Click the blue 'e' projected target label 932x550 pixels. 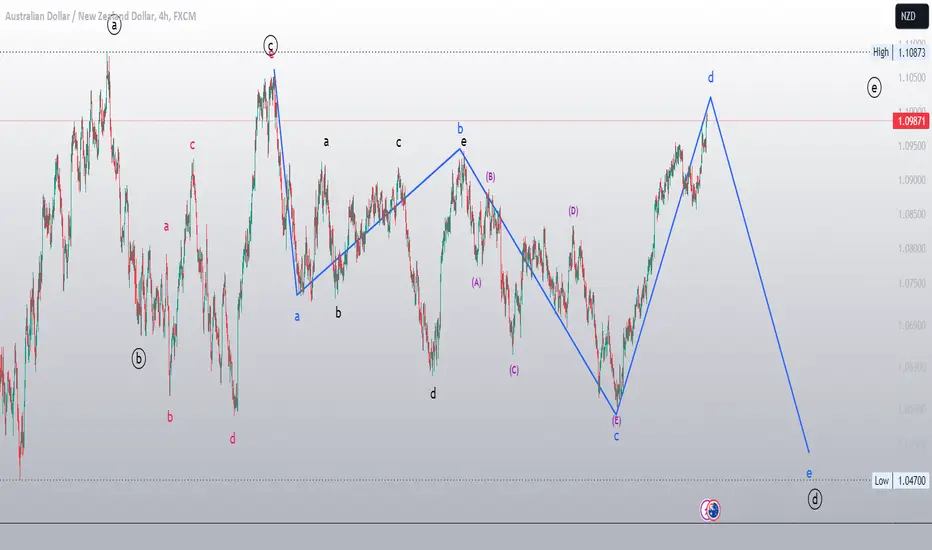(x=809, y=474)
